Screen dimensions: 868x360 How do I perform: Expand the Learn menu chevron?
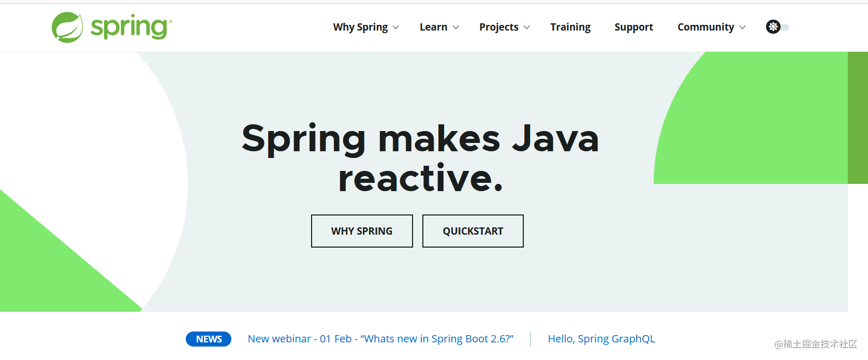455,27
